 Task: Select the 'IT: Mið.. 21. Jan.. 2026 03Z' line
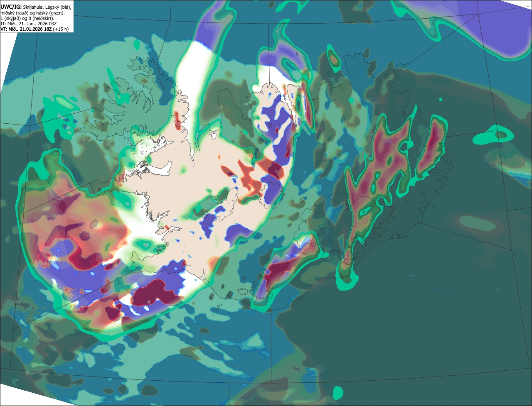click(x=29, y=24)
